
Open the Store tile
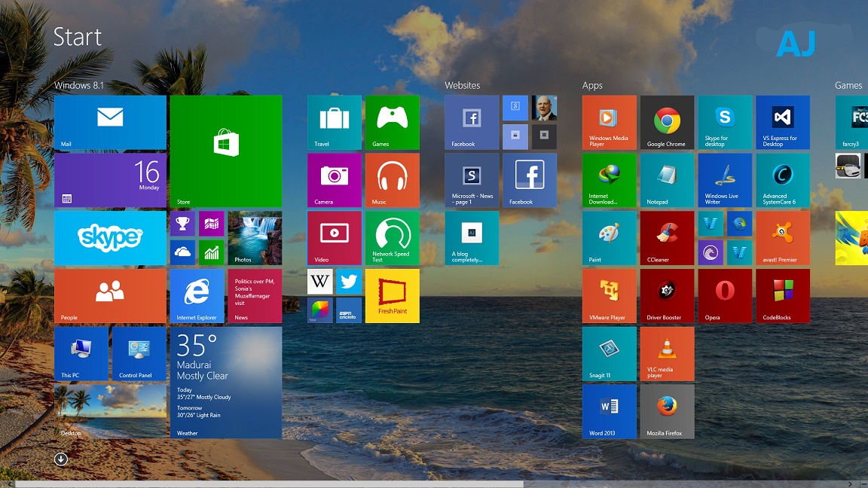coord(226,151)
